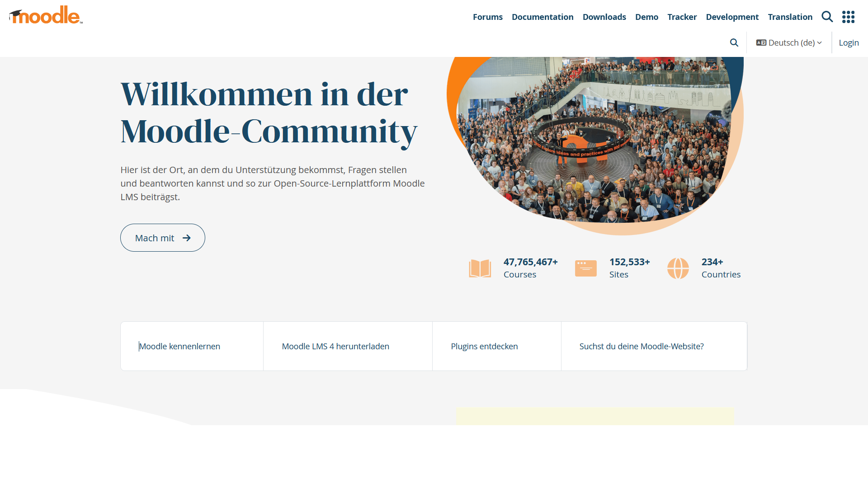The width and height of the screenshot is (868, 488).
Task: Select the Plugins entdecken tab
Action: click(484, 346)
